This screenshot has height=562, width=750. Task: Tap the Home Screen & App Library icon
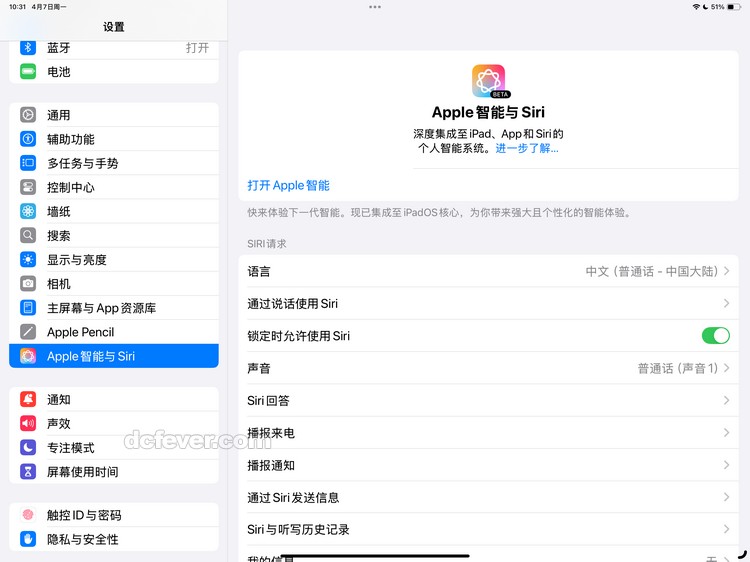coord(28,308)
